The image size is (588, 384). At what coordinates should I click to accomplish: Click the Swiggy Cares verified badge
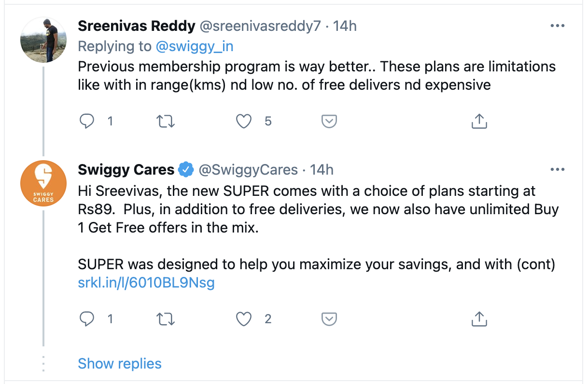pyautogui.click(x=186, y=170)
